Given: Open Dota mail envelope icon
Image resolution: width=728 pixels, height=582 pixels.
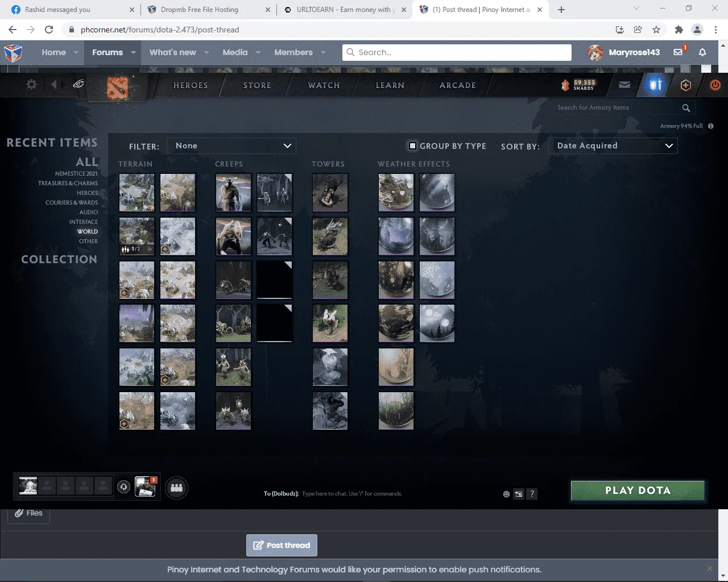Looking at the screenshot, I should 624,85.
